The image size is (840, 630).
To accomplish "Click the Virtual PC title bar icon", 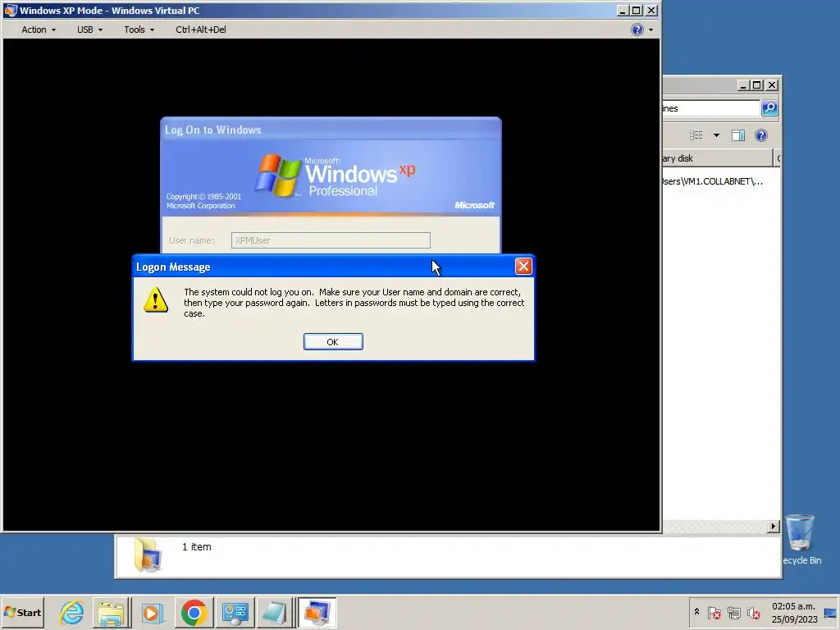I will coord(10,10).
